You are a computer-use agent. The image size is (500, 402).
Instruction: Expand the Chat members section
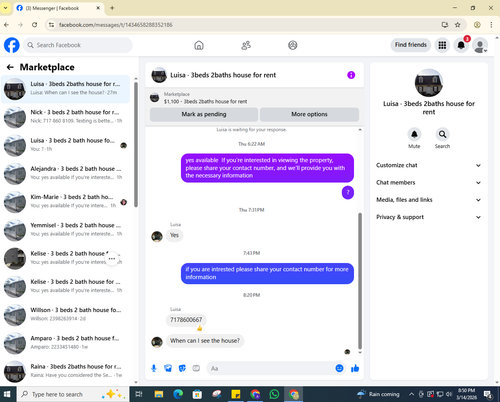(x=428, y=183)
